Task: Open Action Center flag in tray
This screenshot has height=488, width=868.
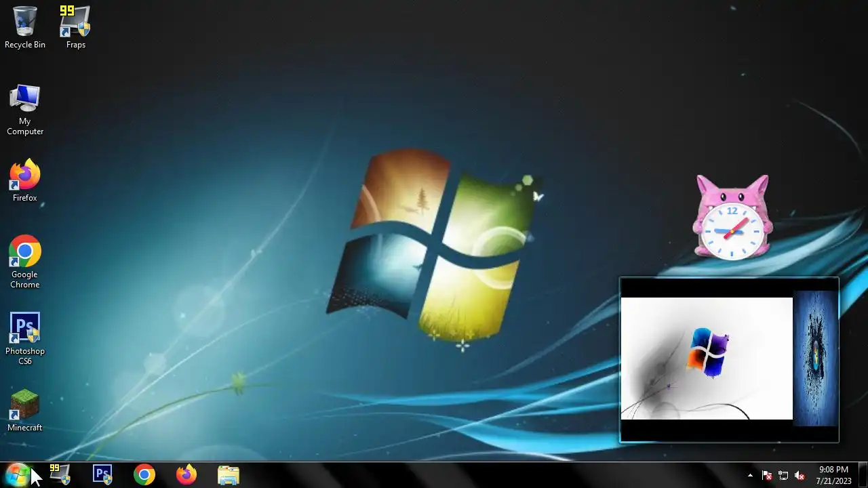Action: pos(767,475)
